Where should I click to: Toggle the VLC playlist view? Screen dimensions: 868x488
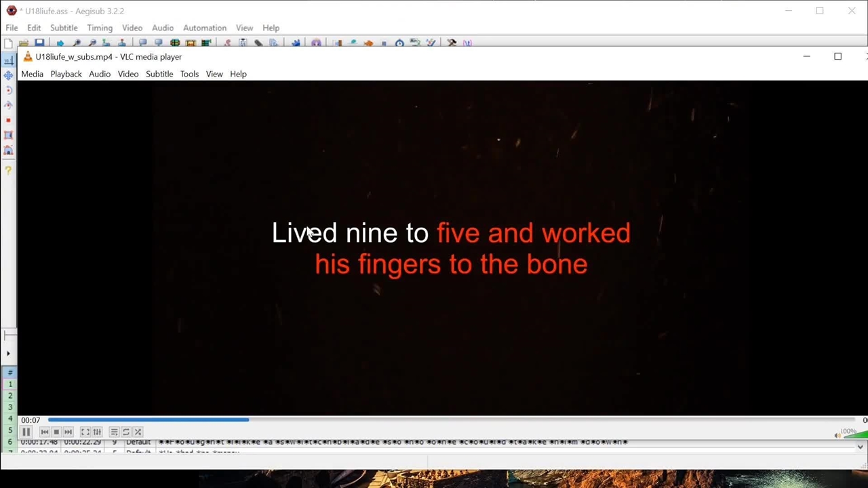click(x=114, y=432)
